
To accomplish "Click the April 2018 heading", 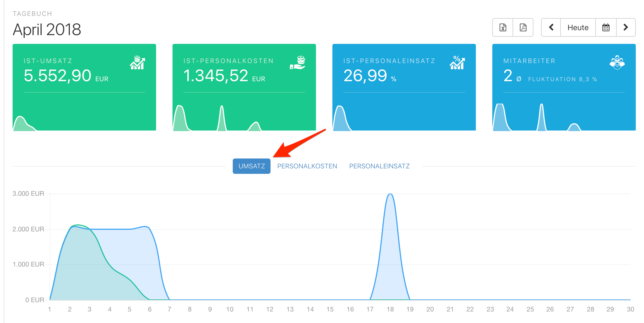I will coord(47,30).
